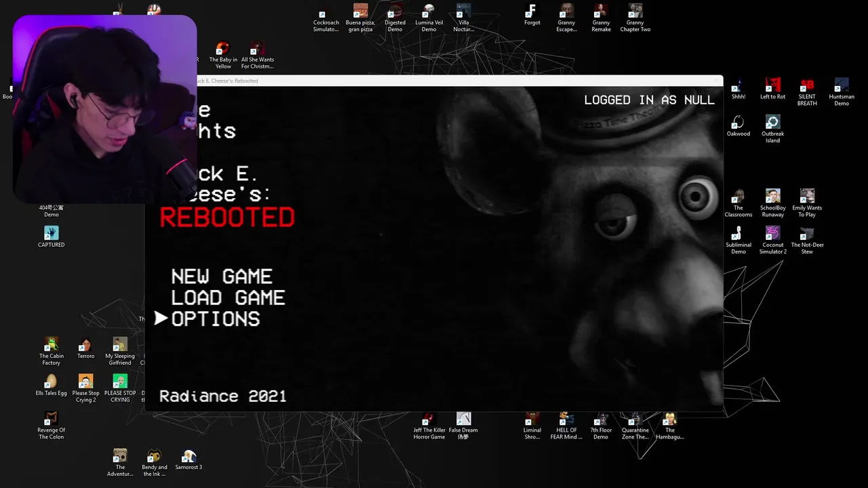Launch Jeff The Killer Horror Game

click(x=429, y=426)
